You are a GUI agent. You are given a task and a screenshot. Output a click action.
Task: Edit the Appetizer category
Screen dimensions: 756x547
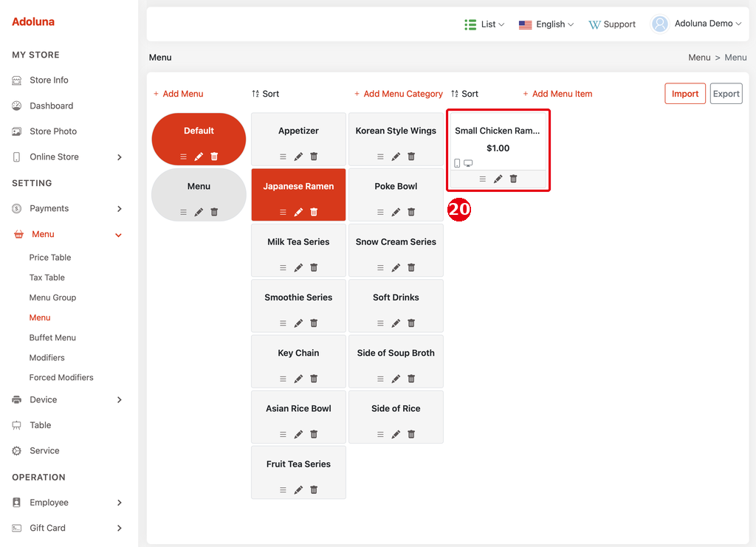coord(298,156)
